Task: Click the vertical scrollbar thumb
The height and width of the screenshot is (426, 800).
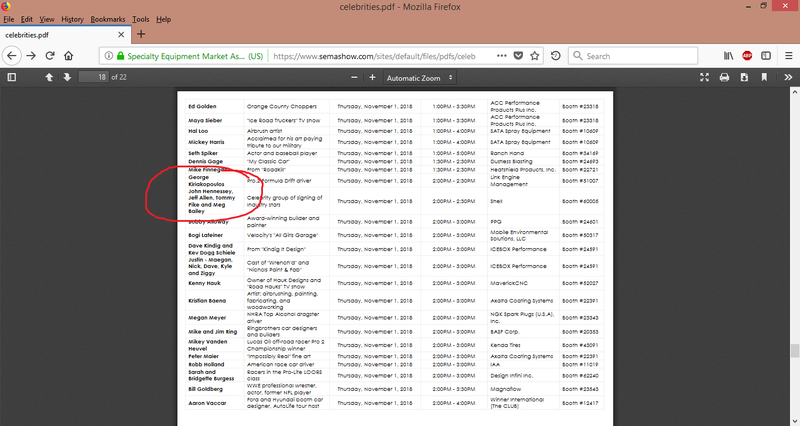Action: pos(795,350)
